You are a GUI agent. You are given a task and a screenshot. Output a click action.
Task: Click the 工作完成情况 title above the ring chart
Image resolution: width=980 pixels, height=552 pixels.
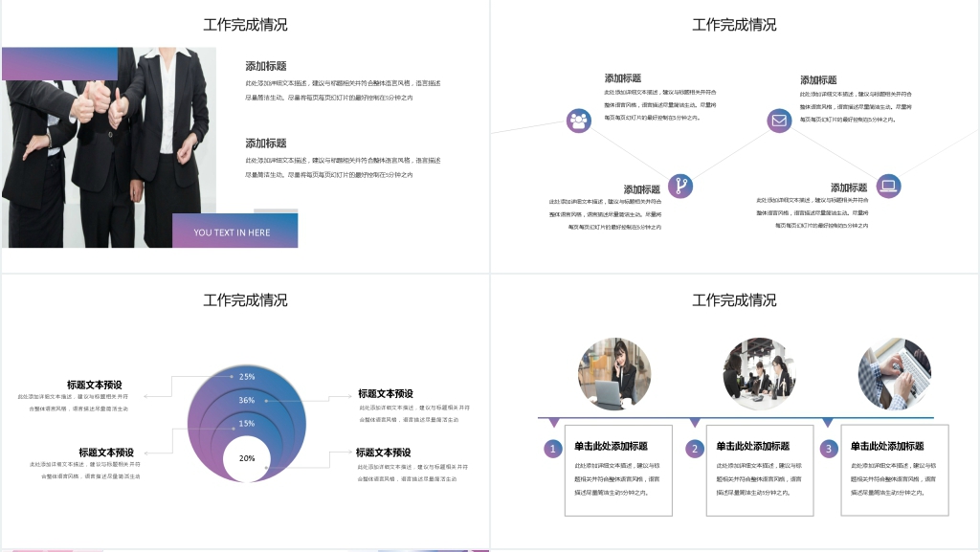(x=245, y=300)
